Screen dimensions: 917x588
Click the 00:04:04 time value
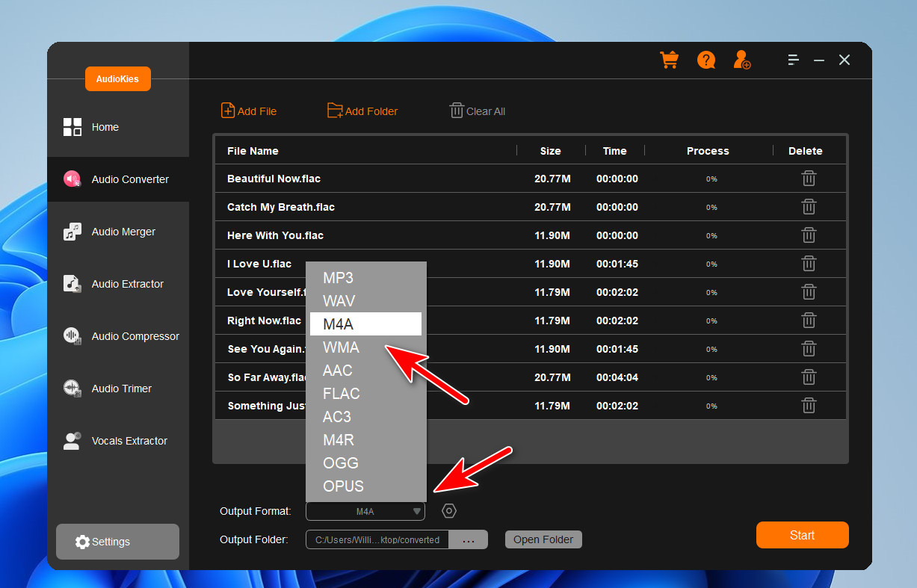617,377
